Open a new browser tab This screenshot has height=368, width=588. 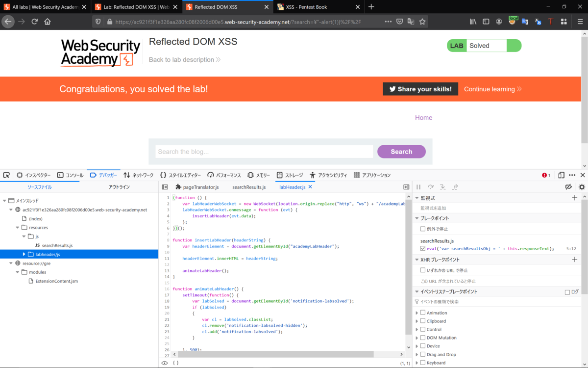pos(371,7)
